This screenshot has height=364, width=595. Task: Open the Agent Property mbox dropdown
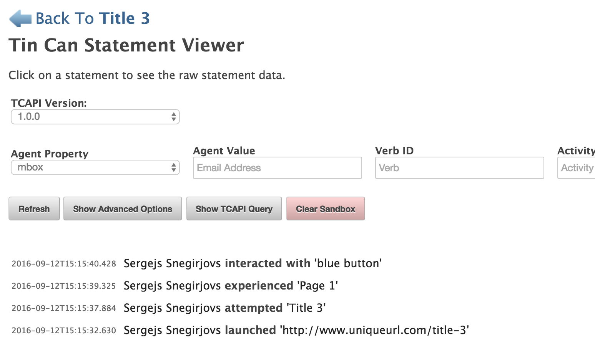95,167
